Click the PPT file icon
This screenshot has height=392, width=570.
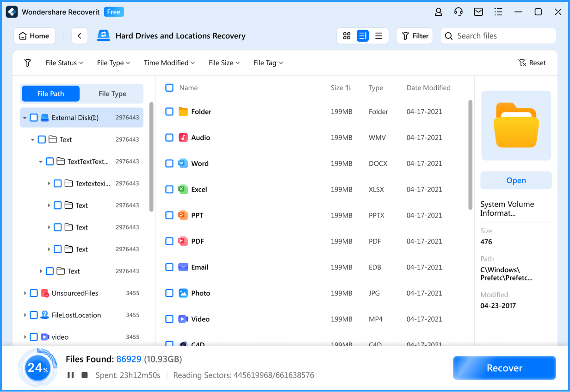click(183, 215)
